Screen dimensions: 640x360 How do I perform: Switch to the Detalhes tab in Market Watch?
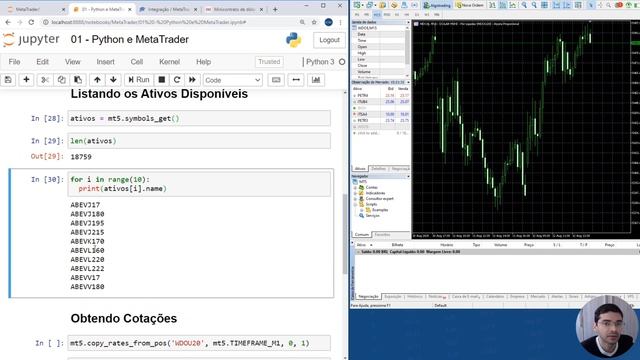click(x=378, y=169)
